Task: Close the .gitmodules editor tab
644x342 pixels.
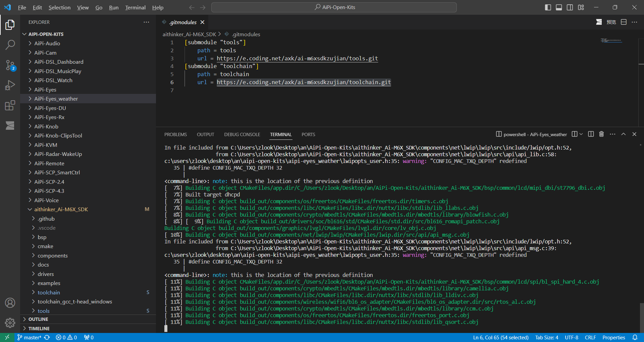Action: (202, 22)
